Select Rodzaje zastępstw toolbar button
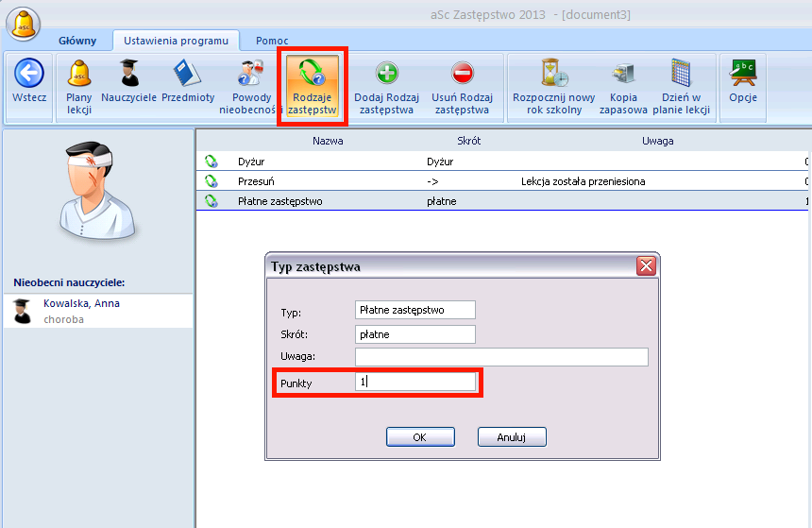Viewport: 812px width, 528px height. coord(313,86)
